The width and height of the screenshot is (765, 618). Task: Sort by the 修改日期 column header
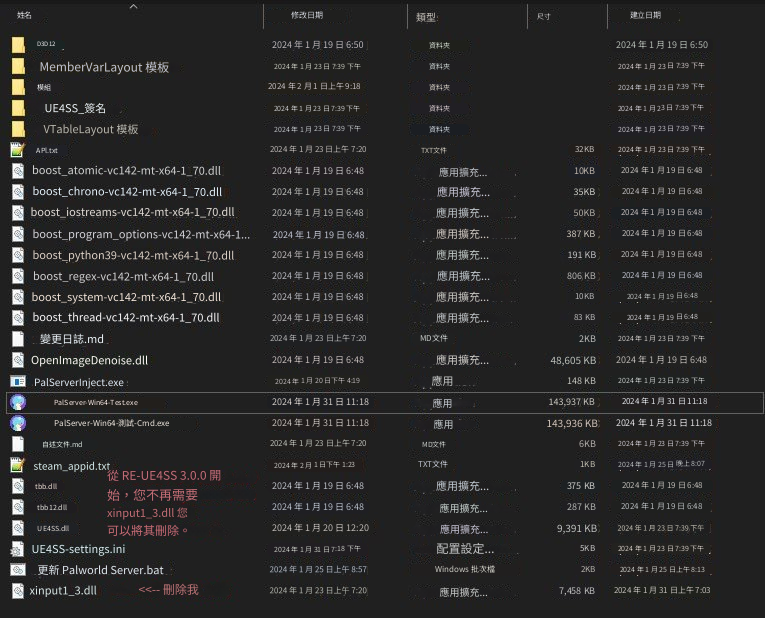pyautogui.click(x=307, y=15)
